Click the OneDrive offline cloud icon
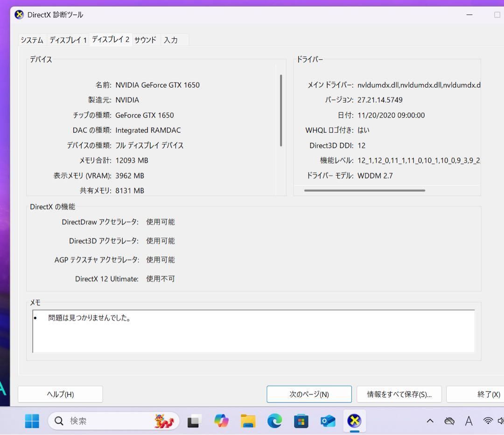504x435 pixels. click(x=449, y=421)
